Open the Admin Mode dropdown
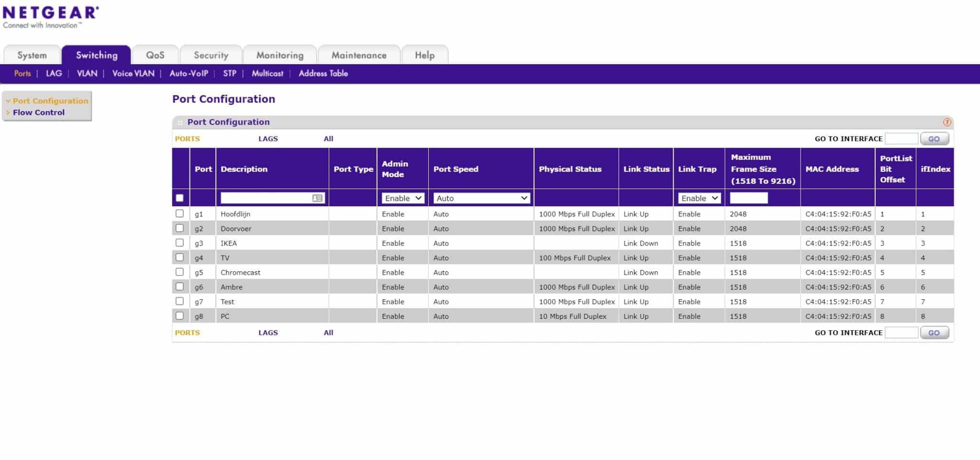This screenshot has width=980, height=460. pos(403,198)
